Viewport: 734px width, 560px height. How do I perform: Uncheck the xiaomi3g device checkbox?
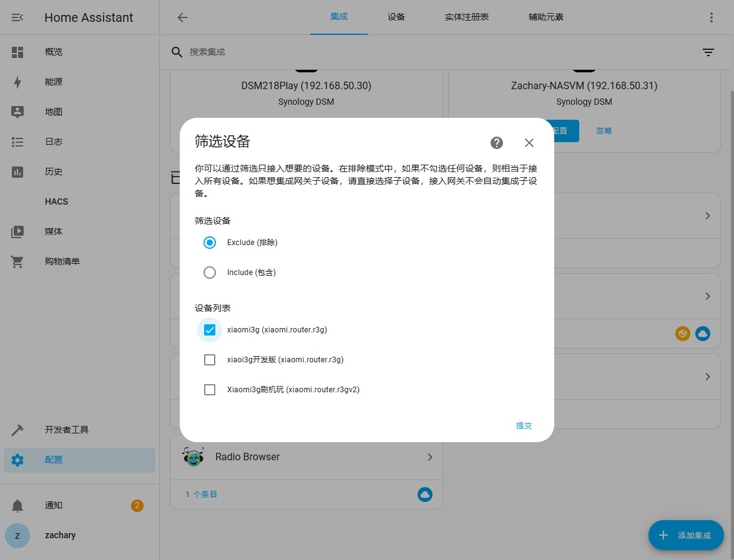tap(209, 329)
